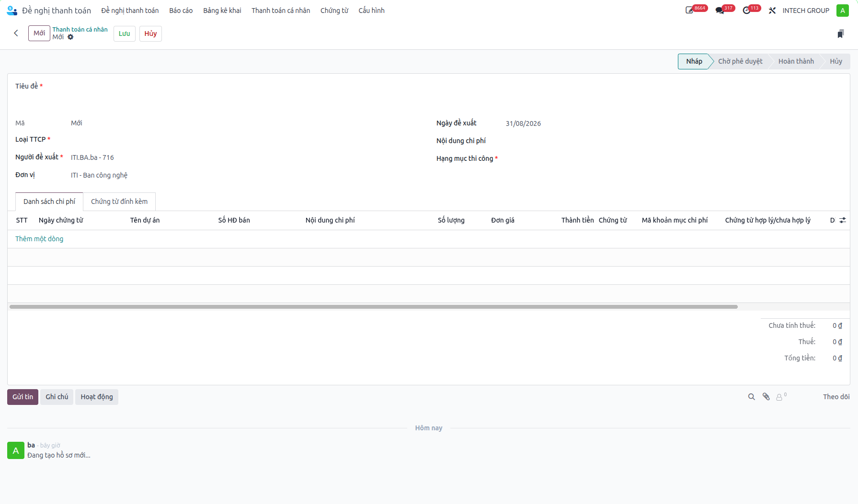Open Cấu hình menu
Image resolution: width=858 pixels, height=504 pixels.
pyautogui.click(x=372, y=11)
